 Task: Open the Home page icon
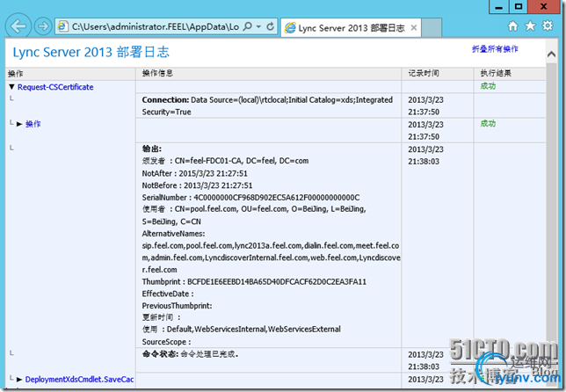point(513,26)
